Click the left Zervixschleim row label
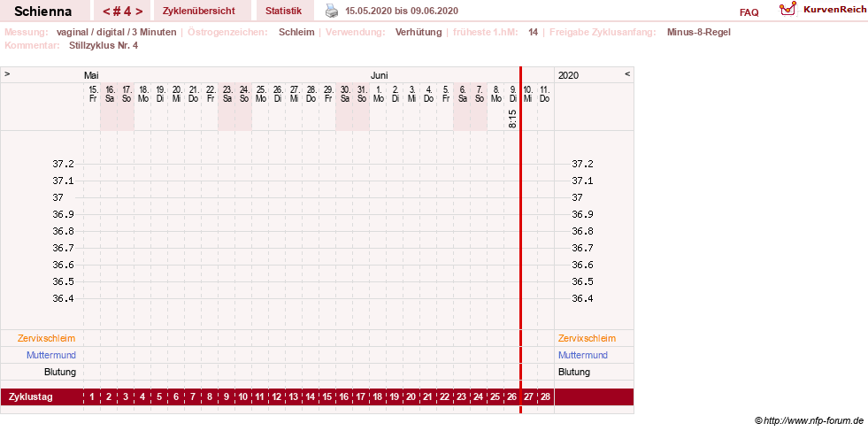This screenshot has width=868, height=431. point(47,338)
